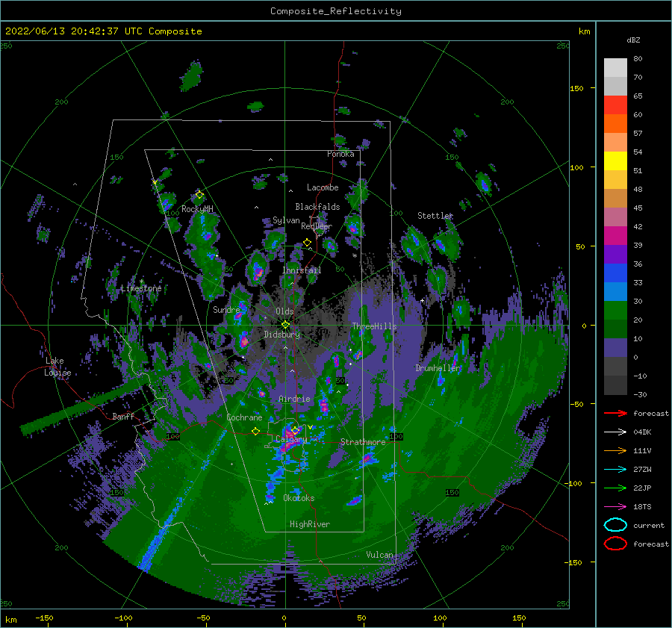
Task: Click the Vulcan label
Action: pyautogui.click(x=379, y=555)
